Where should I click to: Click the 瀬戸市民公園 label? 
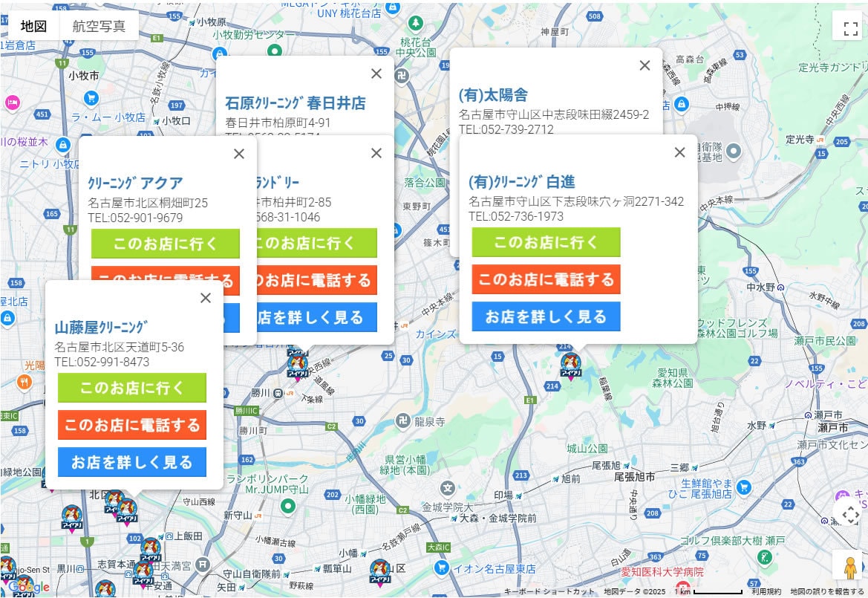[825, 340]
